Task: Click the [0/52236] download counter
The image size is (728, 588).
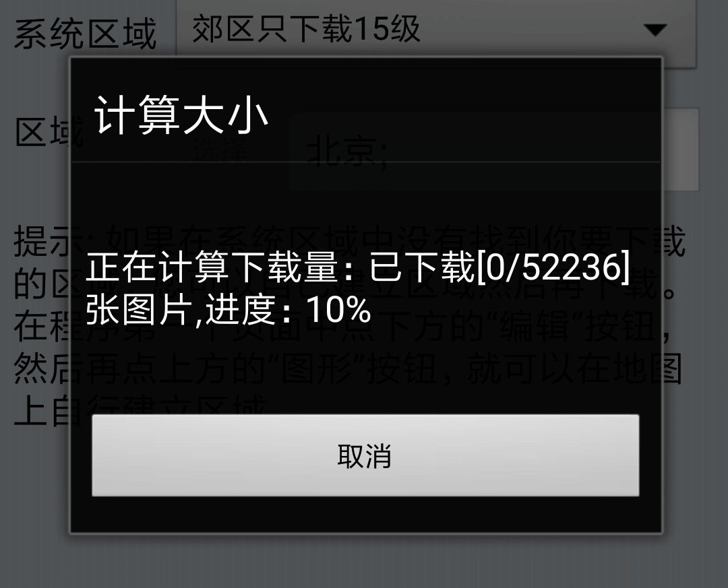Action: point(553,267)
